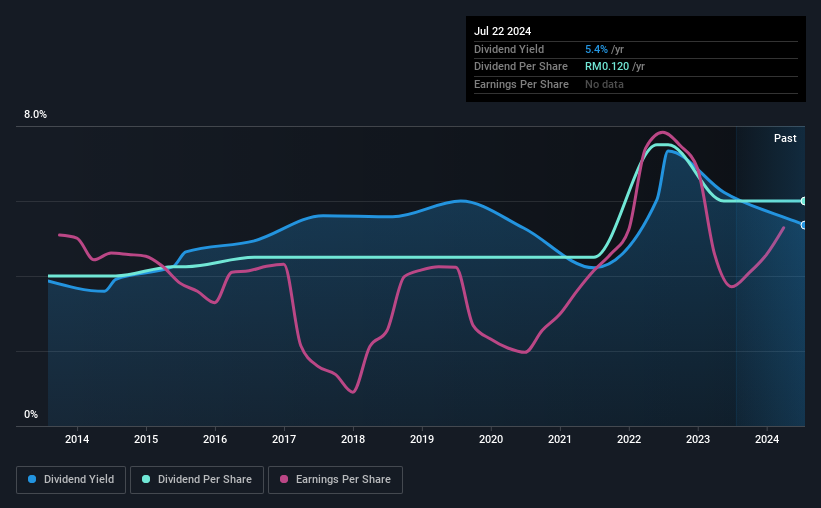The height and width of the screenshot is (508, 821).
Task: Click the 5.4% dividend yield value
Action: tap(596, 49)
